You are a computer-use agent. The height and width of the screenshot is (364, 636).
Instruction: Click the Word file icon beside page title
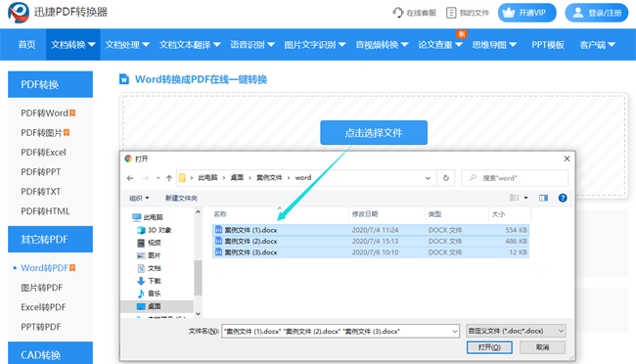[124, 78]
